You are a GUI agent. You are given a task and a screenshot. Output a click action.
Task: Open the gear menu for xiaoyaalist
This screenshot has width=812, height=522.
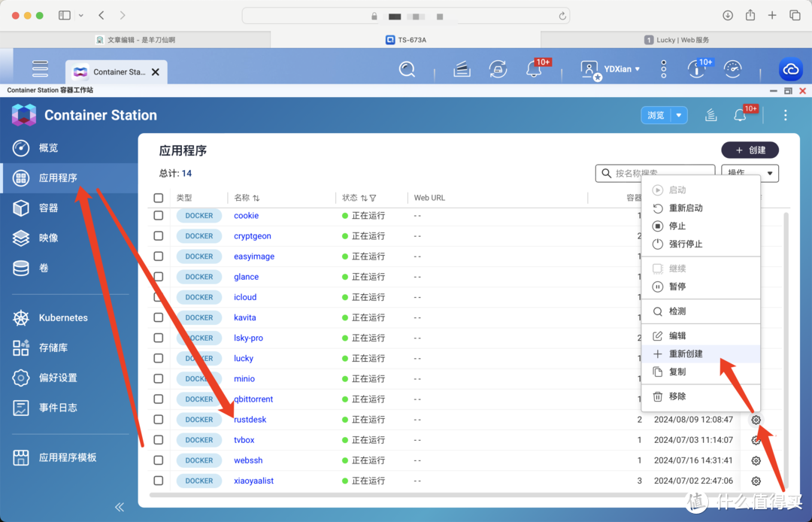point(756,481)
